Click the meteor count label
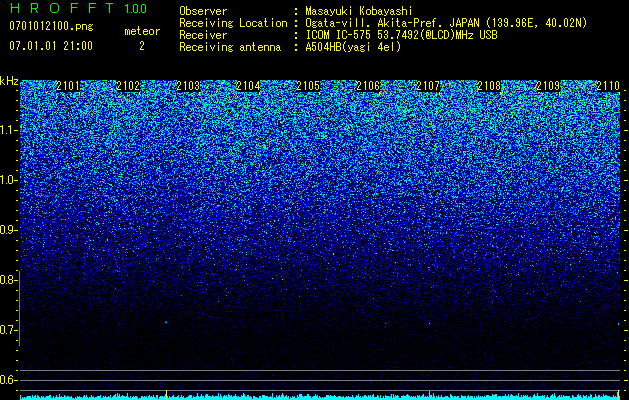Screen dimensions: 629x400 [142, 31]
